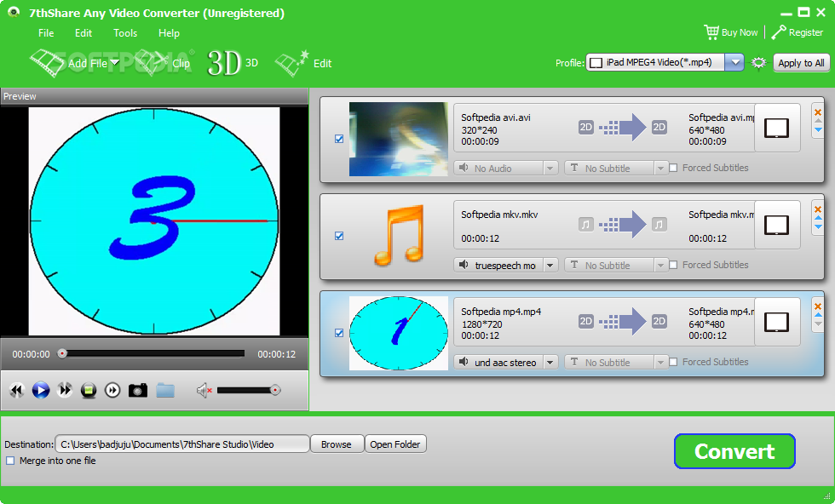The image size is (835, 504).
Task: Select Softpedia mp4.mp4 clock thumbnail
Action: 399,333
